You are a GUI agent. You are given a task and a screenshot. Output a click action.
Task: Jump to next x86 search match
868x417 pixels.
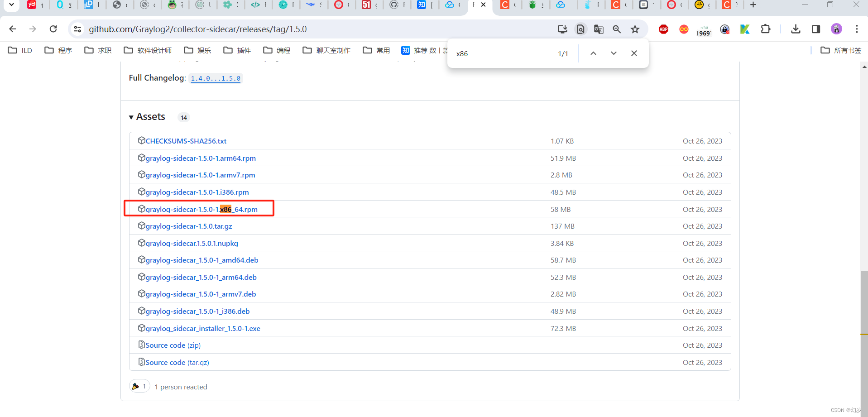[x=614, y=53]
